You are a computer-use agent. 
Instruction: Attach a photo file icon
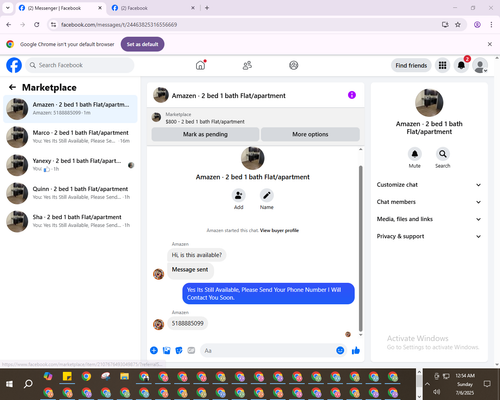point(166,350)
